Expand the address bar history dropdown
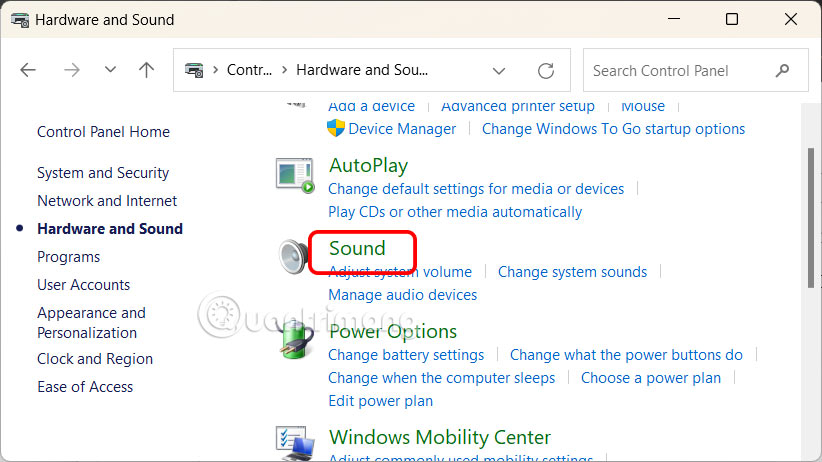This screenshot has height=462, width=822. (x=499, y=71)
